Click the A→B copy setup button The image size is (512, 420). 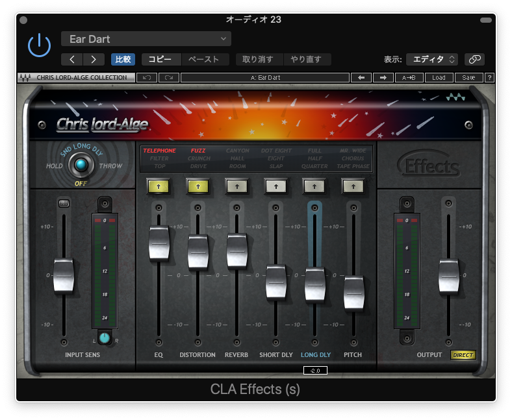(x=409, y=78)
